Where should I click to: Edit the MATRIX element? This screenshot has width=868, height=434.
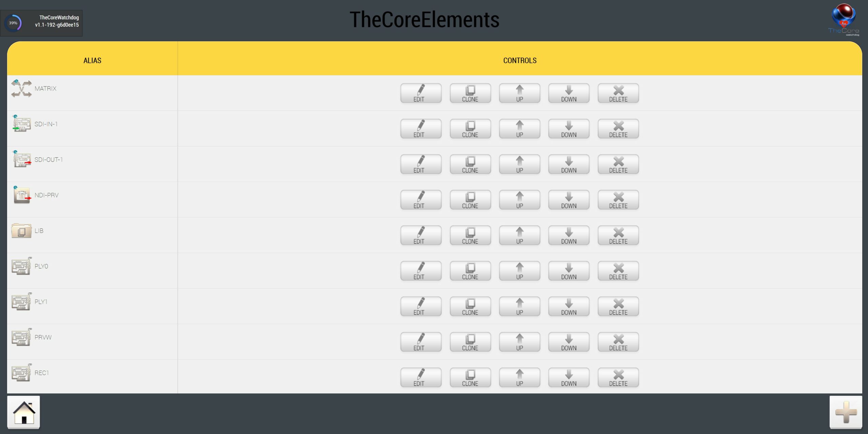(x=421, y=93)
